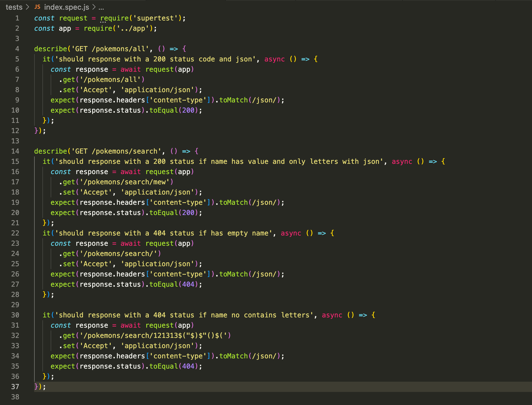The width and height of the screenshot is (532, 405).
Task: Click the malformed URL string on line 32
Action: coord(154,335)
